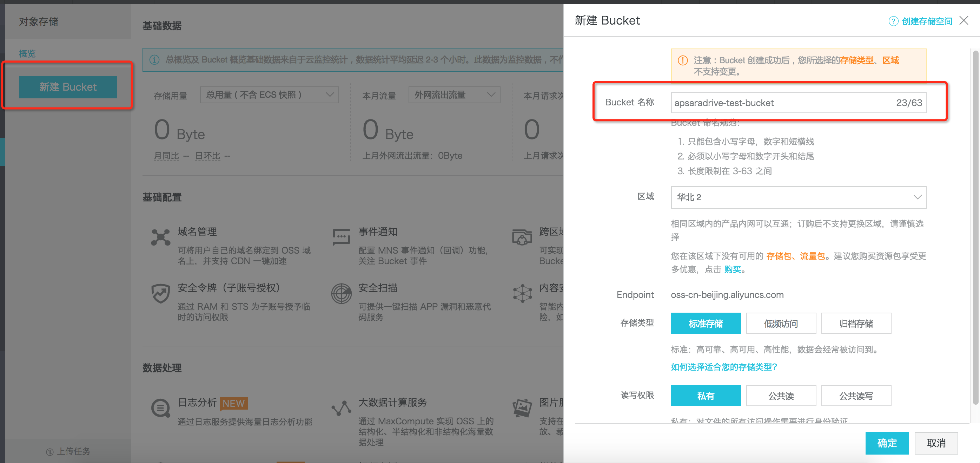Viewport: 980px width, 463px height.
Task: Choose 公共读写 permission option
Action: click(x=856, y=396)
